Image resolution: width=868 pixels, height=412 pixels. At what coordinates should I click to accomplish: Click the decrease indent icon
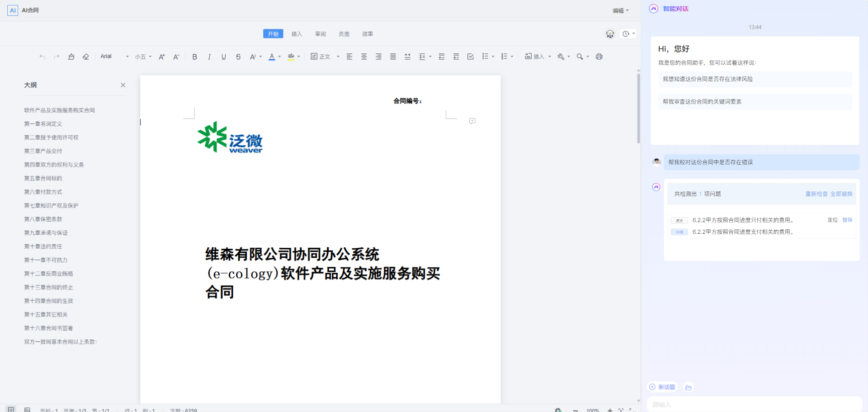[442, 57]
